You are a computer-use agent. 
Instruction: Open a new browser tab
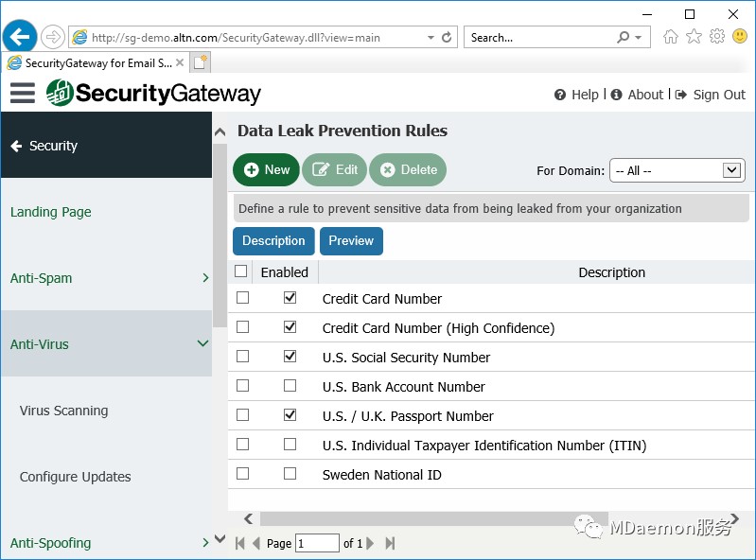(x=200, y=62)
